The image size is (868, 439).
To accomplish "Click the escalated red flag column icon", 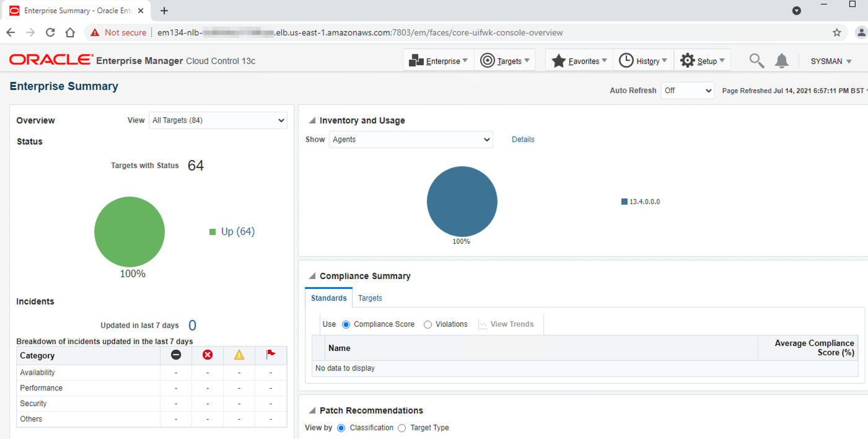I will tap(271, 355).
